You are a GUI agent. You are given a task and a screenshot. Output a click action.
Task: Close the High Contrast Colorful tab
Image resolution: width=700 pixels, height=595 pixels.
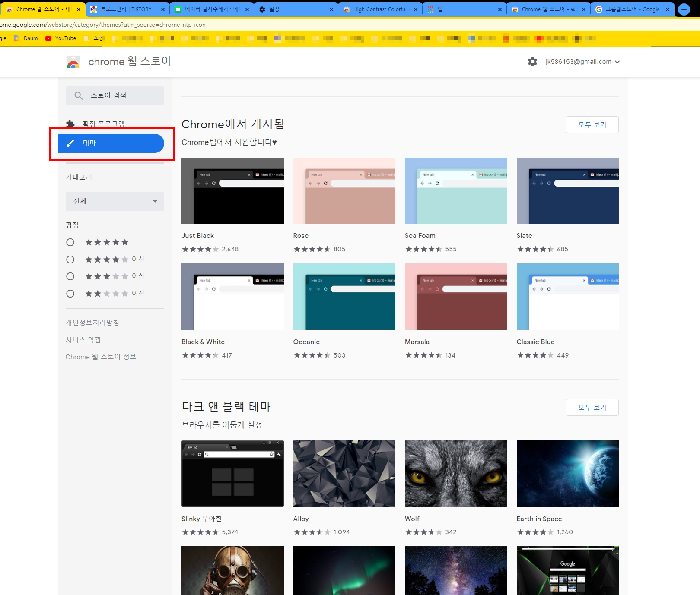tap(416, 9)
